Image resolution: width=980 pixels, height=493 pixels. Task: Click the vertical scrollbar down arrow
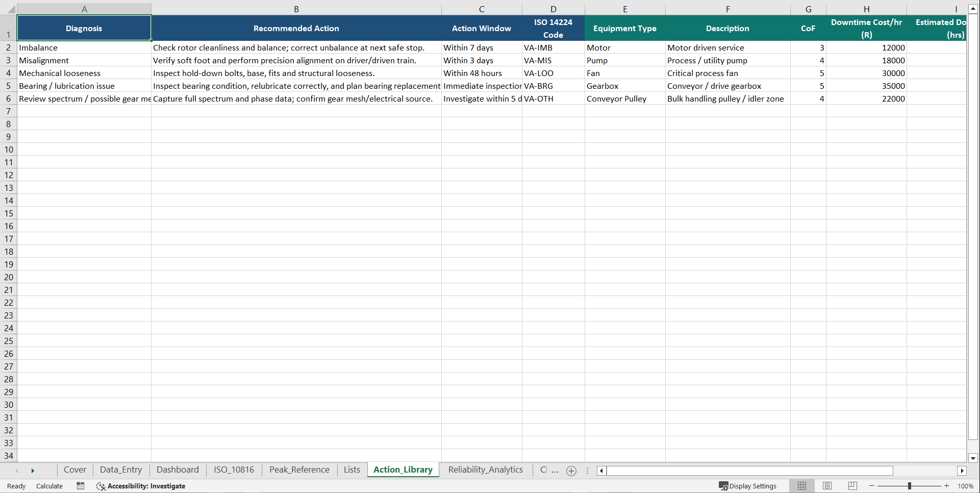click(x=972, y=458)
